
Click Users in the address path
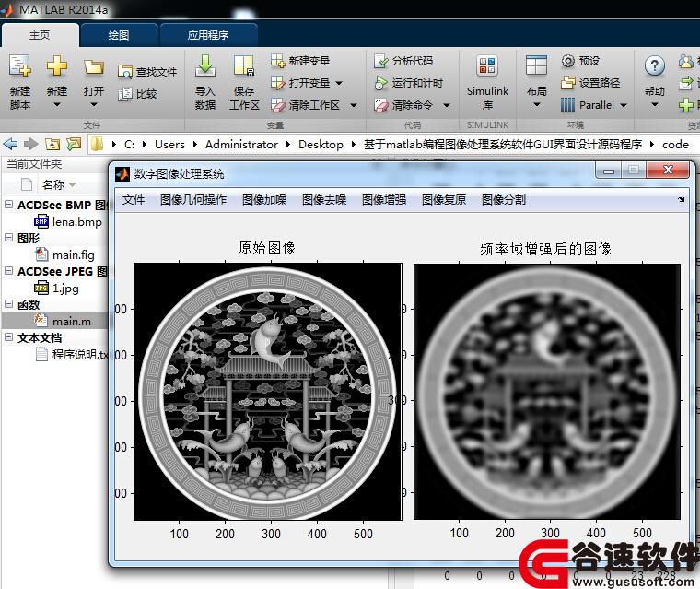pyautogui.click(x=169, y=145)
